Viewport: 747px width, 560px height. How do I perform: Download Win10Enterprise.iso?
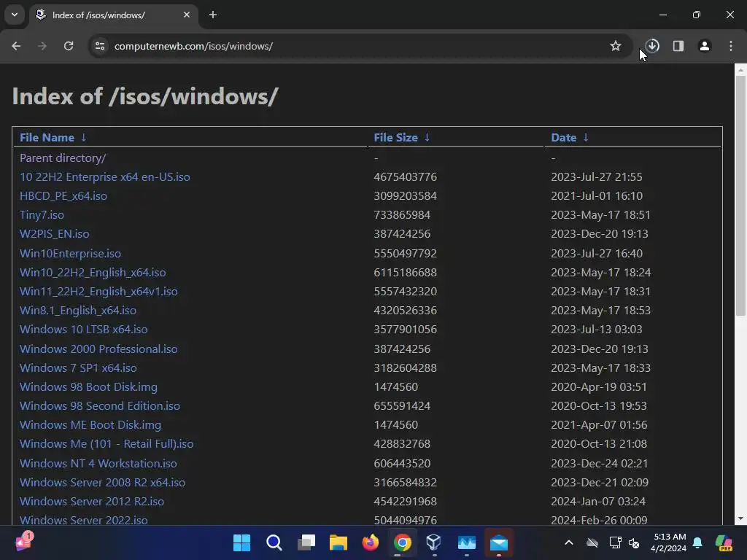[70, 253]
